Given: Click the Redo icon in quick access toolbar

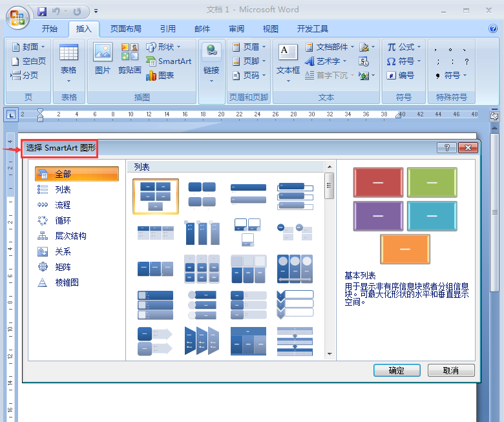Looking at the screenshot, I should 77,12.
